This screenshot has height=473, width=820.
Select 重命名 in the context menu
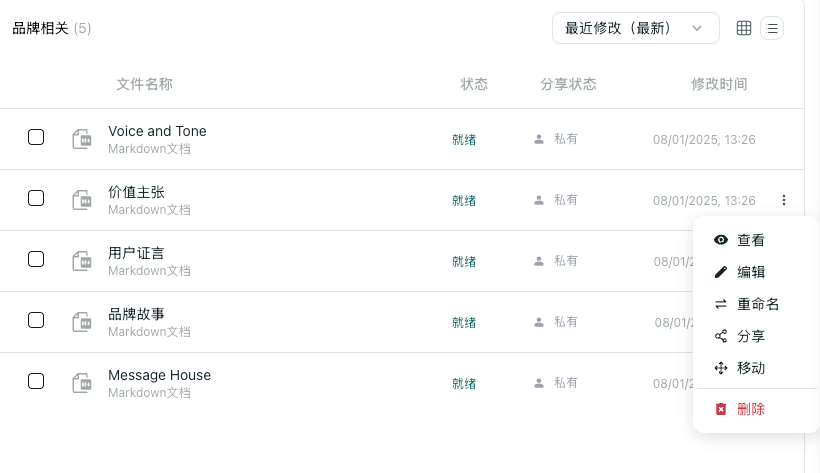click(758, 304)
